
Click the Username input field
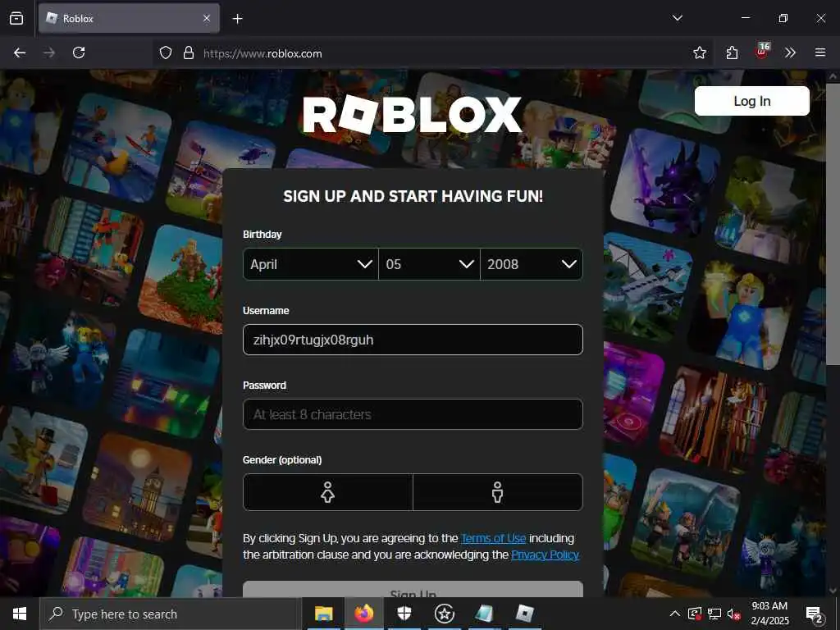coord(413,340)
